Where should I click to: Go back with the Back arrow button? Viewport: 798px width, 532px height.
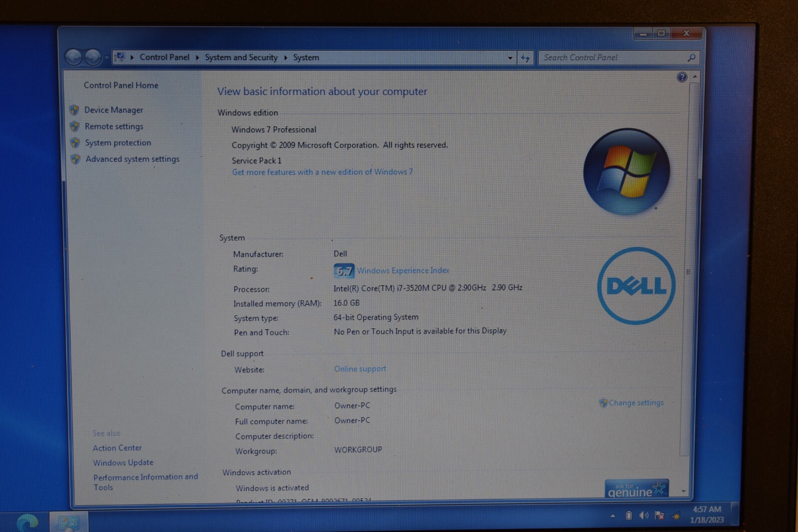pyautogui.click(x=74, y=57)
